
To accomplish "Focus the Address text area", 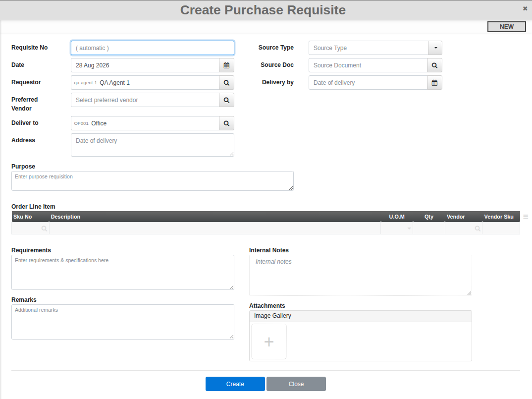I will [x=153, y=145].
